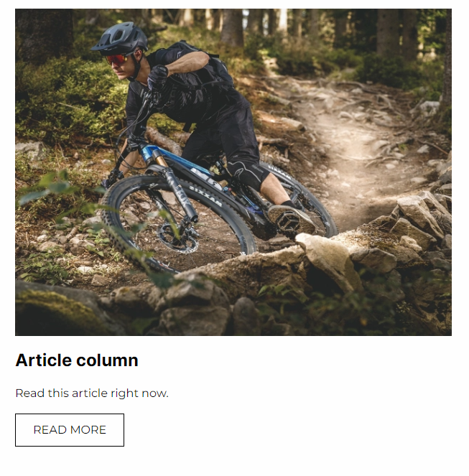
Task: Click the rider's knee pad
Action: (248, 174)
